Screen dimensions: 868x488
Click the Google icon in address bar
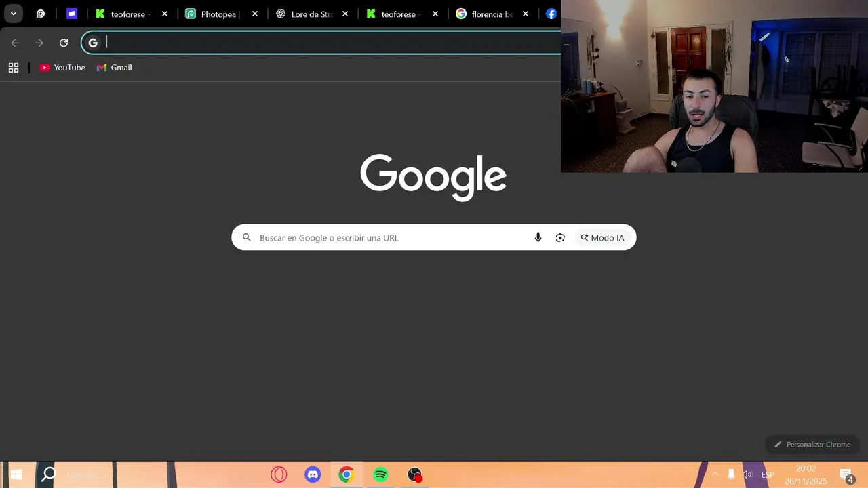pyautogui.click(x=93, y=43)
